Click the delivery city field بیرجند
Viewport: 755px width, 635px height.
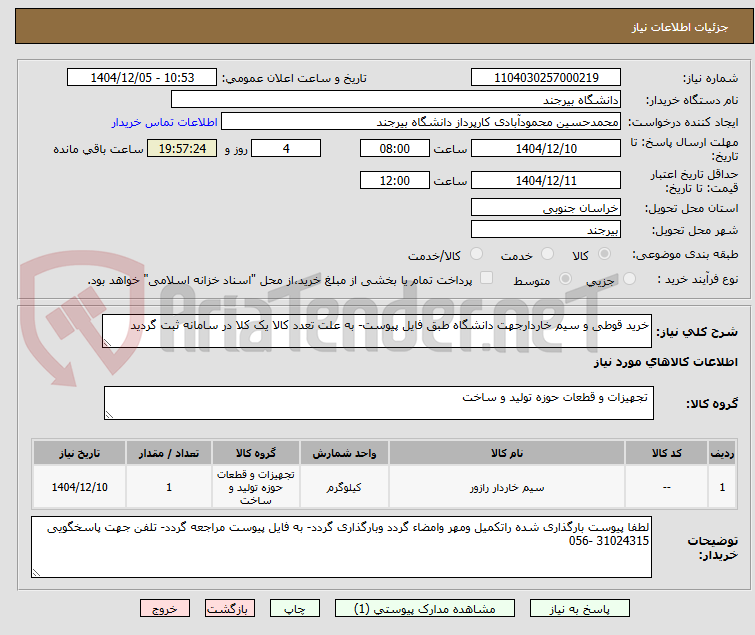(x=546, y=230)
